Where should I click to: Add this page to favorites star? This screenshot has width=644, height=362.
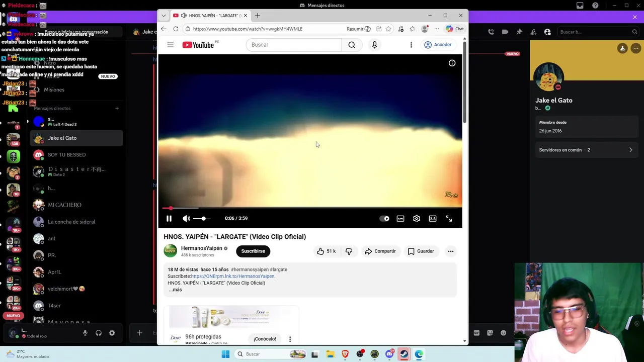388,29
